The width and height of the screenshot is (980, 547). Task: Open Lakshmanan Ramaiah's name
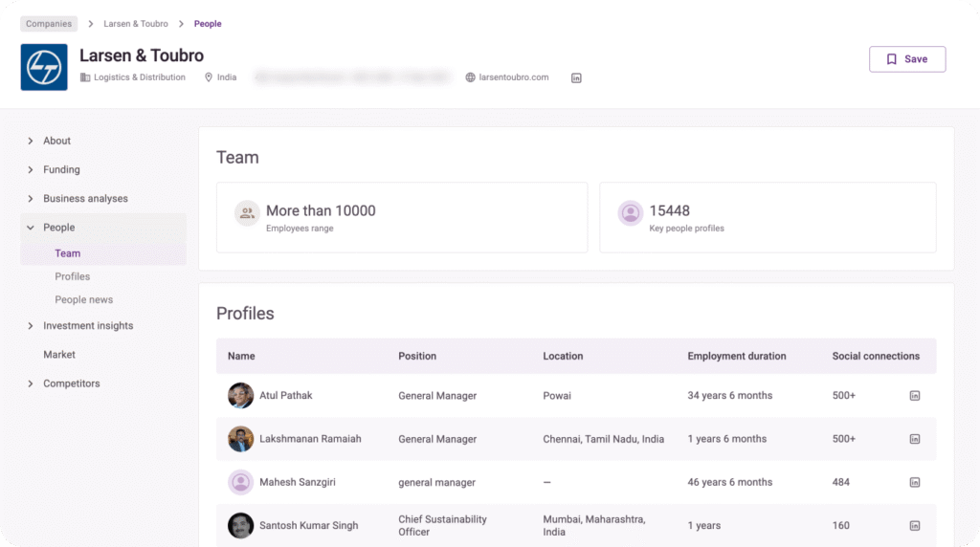pos(310,439)
